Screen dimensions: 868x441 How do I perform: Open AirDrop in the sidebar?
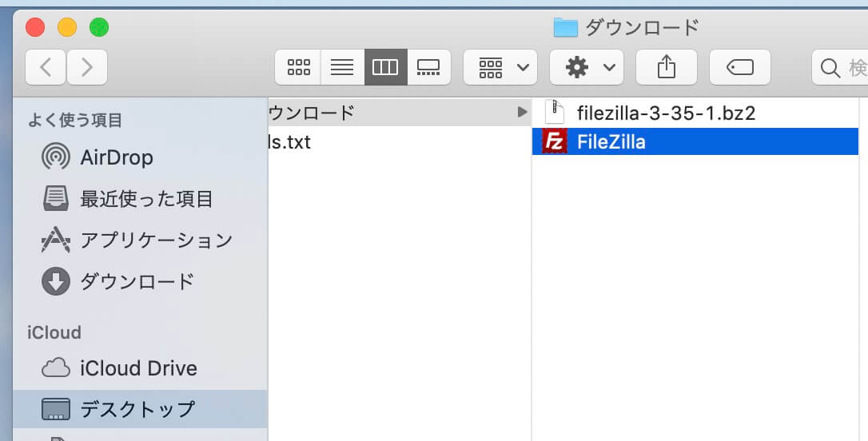point(115,157)
